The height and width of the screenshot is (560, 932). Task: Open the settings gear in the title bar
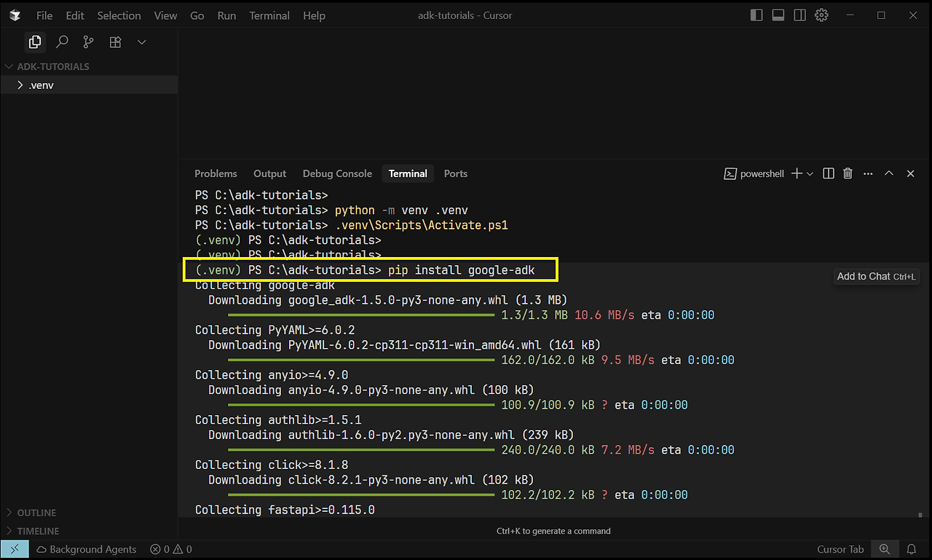(821, 15)
